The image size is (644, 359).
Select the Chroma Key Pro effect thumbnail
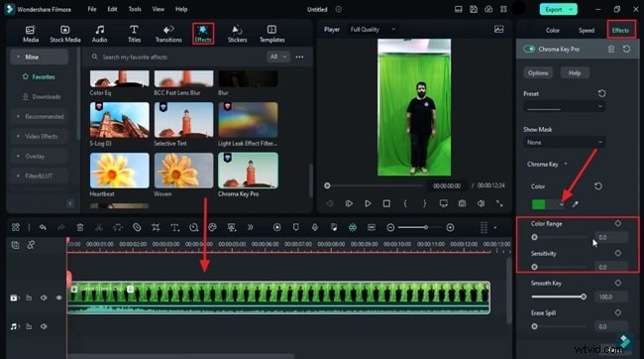pyautogui.click(x=248, y=171)
